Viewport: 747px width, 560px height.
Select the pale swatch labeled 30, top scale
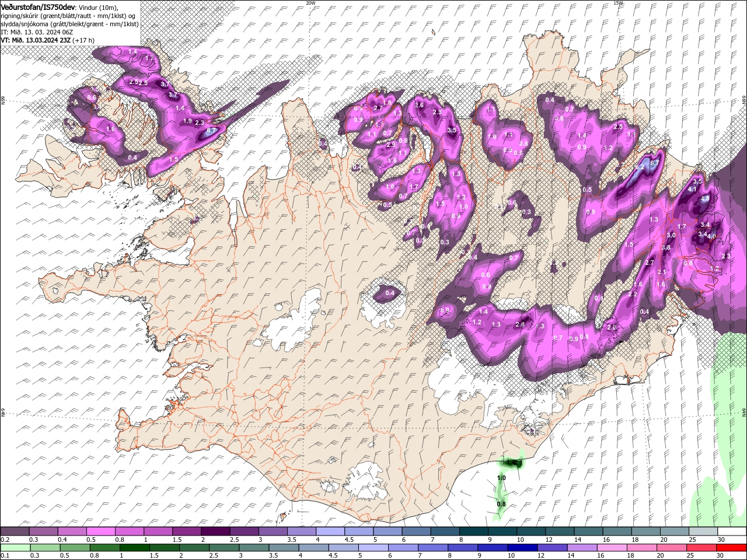tap(732, 531)
